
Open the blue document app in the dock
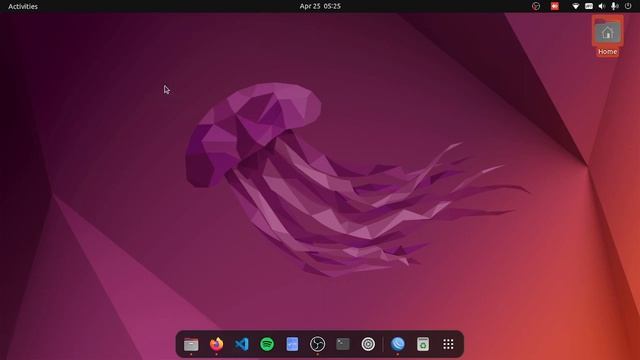coord(292,344)
